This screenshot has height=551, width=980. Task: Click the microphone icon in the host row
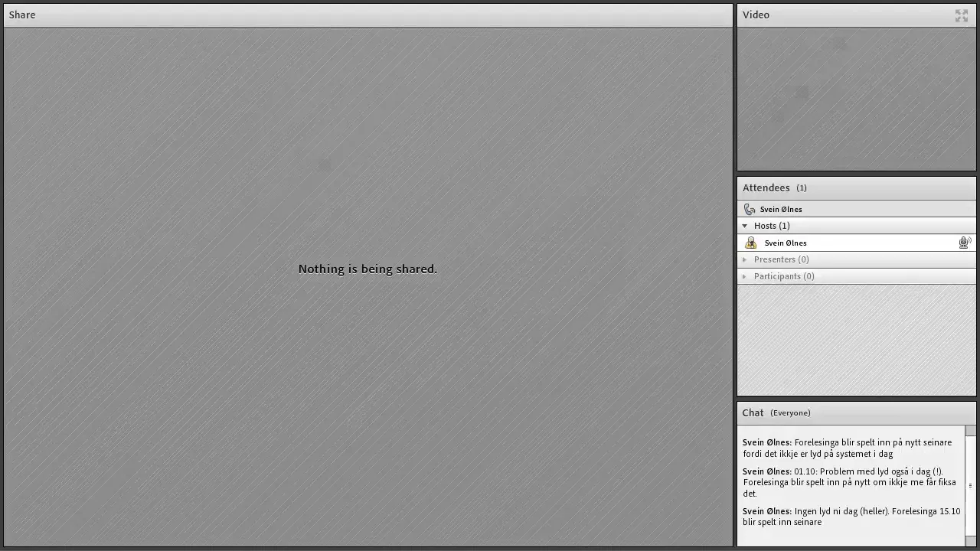pos(965,243)
